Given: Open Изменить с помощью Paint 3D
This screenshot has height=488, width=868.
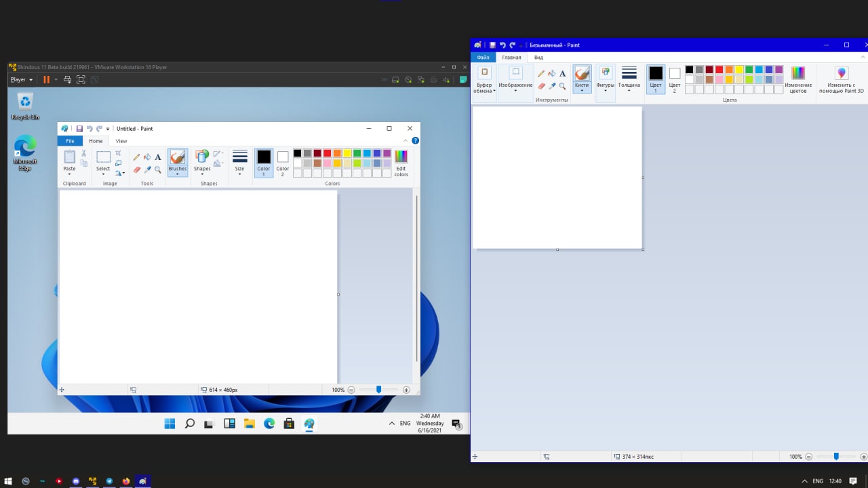Looking at the screenshot, I should click(x=842, y=79).
